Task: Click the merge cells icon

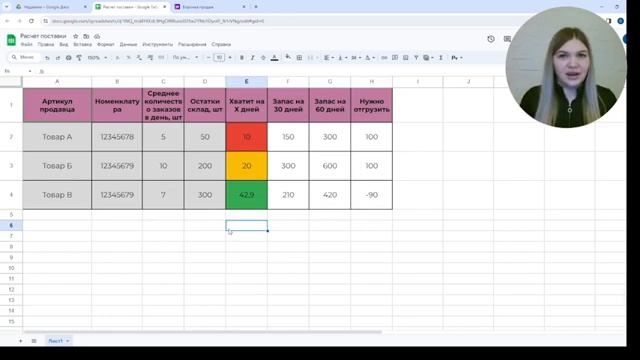Action: point(311,58)
